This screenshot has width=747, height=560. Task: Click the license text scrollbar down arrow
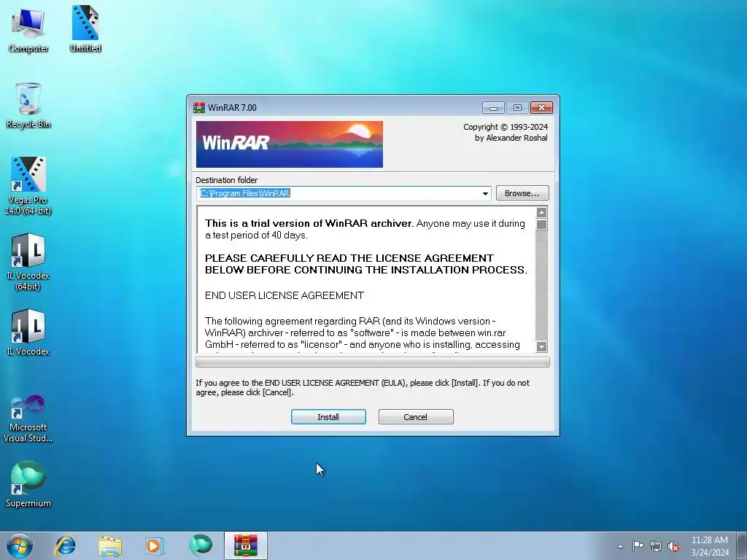coord(541,346)
